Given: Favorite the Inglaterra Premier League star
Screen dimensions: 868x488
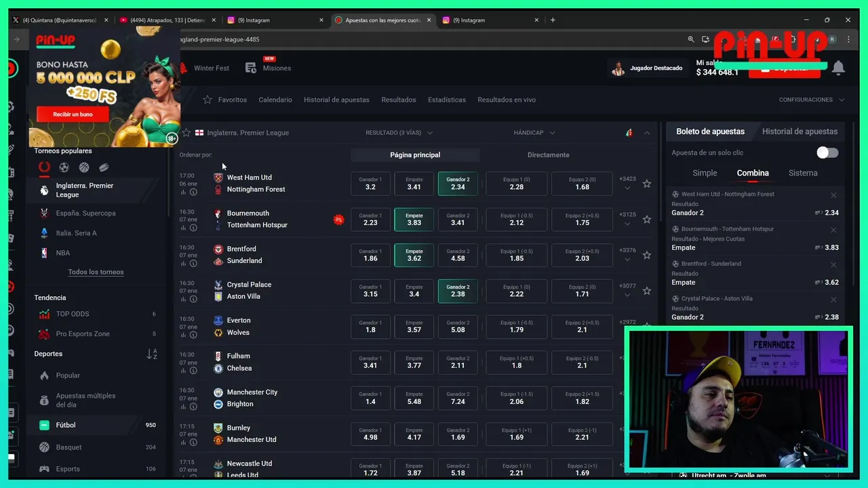Looking at the screenshot, I should (186, 133).
